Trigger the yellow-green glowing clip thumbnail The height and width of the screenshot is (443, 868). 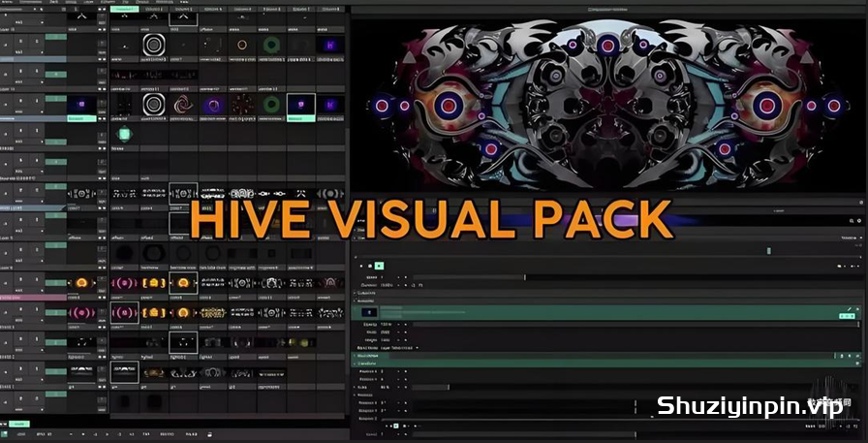[x=301, y=343]
